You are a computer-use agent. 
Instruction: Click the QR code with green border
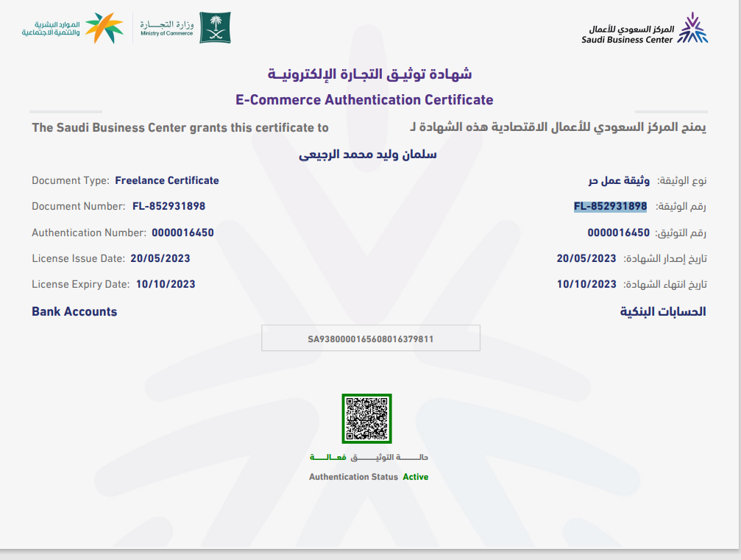click(366, 418)
